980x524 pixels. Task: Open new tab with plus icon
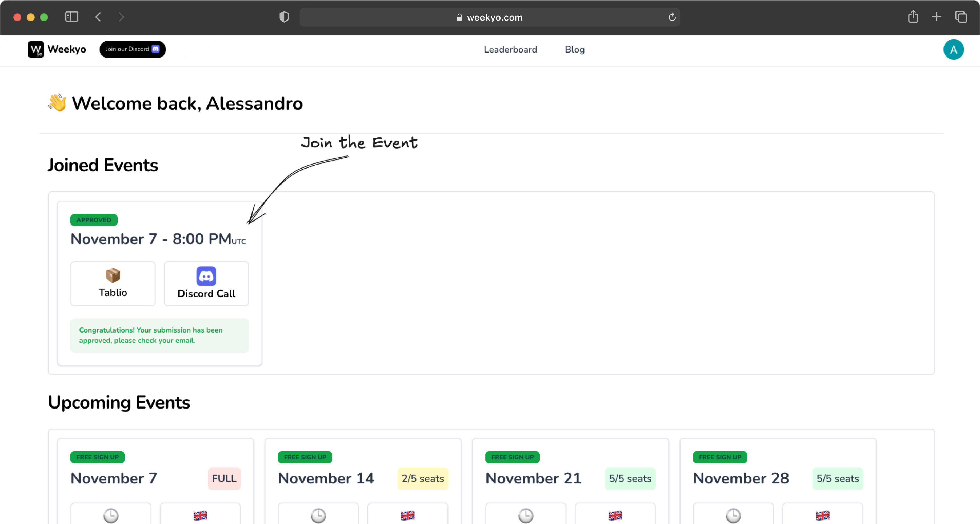[x=936, y=17]
